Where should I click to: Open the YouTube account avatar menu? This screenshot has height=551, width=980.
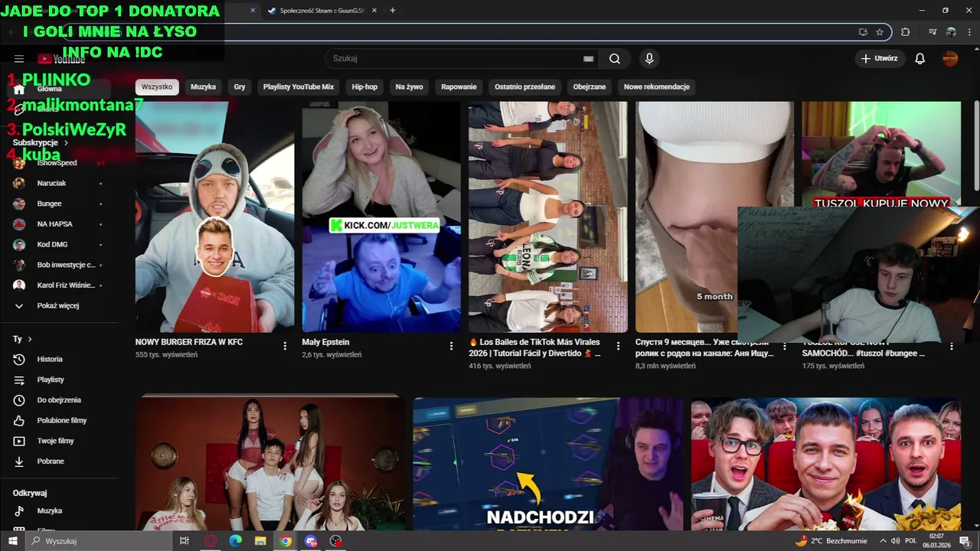[x=950, y=59]
